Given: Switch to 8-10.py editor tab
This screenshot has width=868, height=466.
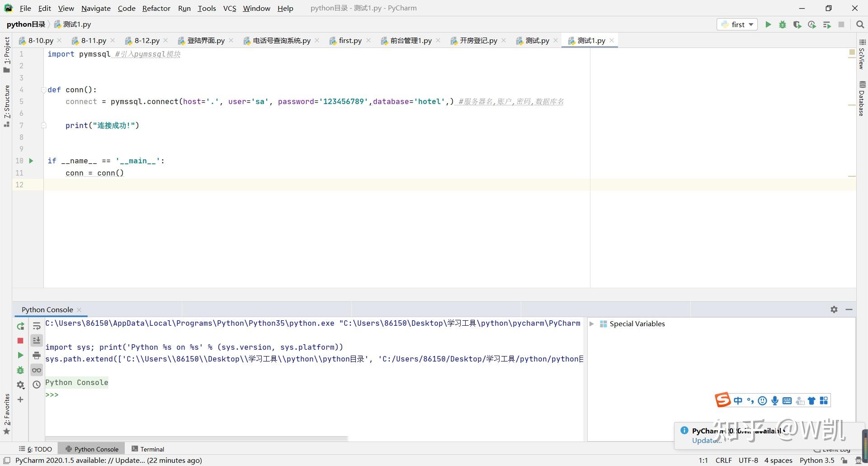Looking at the screenshot, I should coord(41,41).
